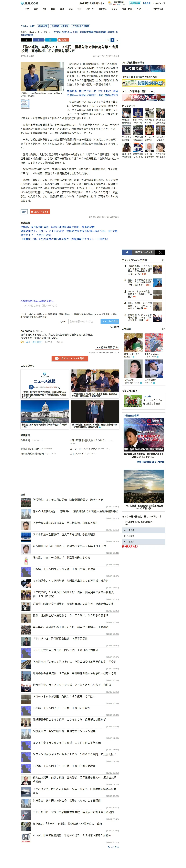Click the orange コメントをする button
This screenshot has height=868, width=186.
point(40,212)
